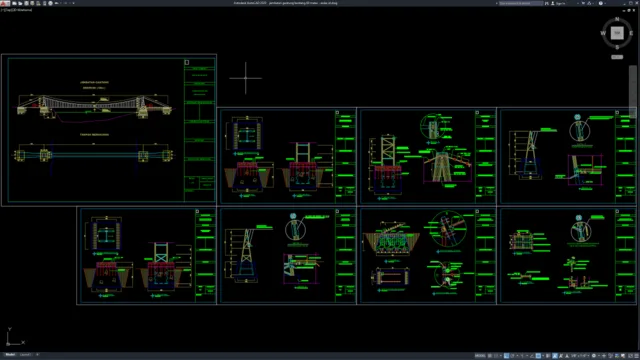This screenshot has height=360, width=640.
Task: Click the Undo arrow icon
Action: pos(56,3)
